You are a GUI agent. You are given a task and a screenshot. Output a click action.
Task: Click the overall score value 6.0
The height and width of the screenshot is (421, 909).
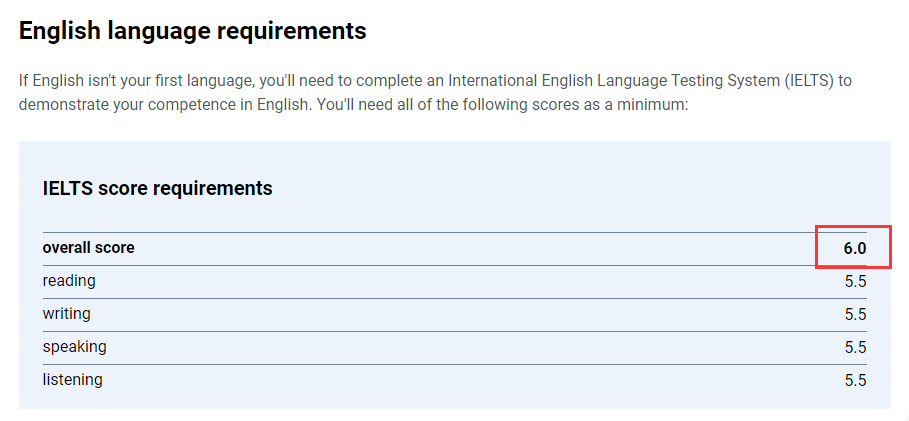click(x=854, y=249)
